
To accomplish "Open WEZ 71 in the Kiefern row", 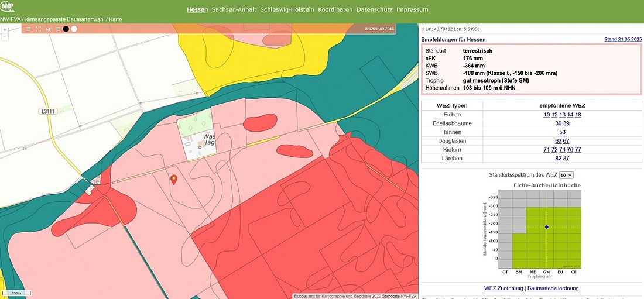I will (547, 150).
